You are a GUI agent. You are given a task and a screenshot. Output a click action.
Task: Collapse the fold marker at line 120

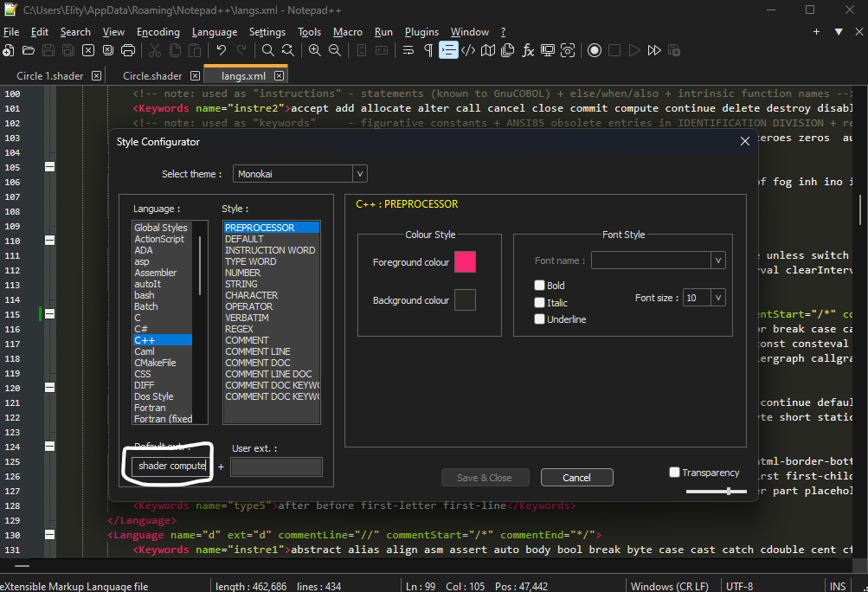click(50, 388)
